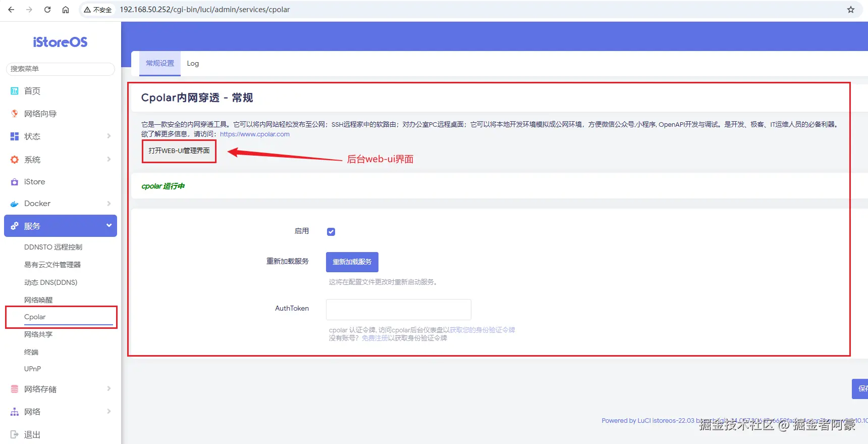Select the 退出 logout icon

coord(15,434)
